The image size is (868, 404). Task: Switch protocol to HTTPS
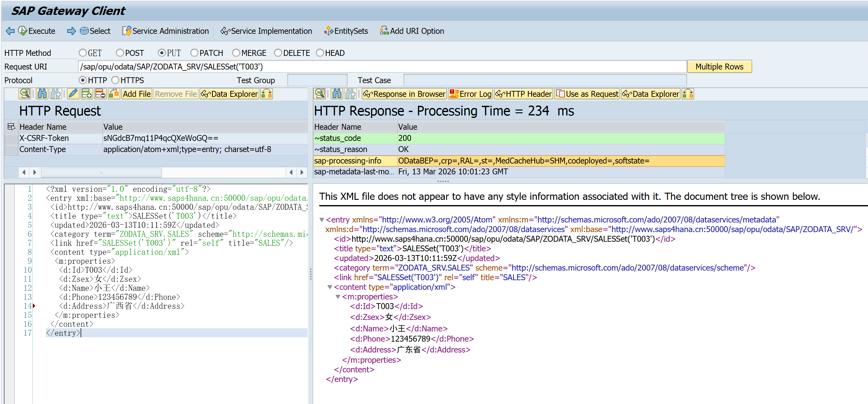pyautogui.click(x=115, y=80)
